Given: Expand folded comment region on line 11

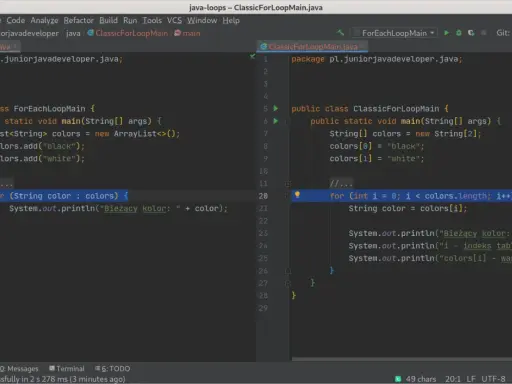Looking at the screenshot, I should 288,184.
